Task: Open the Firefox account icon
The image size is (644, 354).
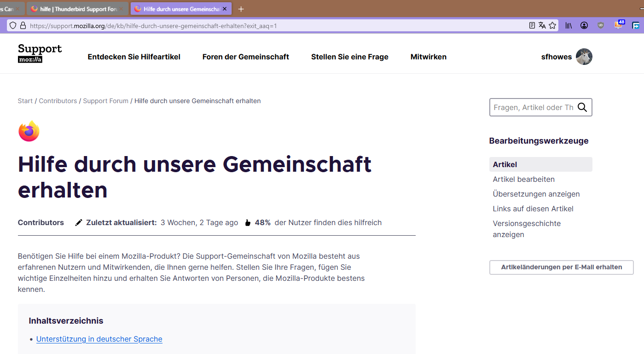Action: point(584,26)
